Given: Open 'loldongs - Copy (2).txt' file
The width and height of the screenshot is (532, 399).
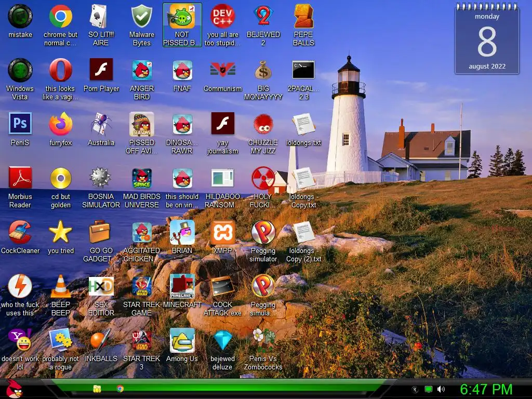Looking at the screenshot, I should (x=303, y=232).
